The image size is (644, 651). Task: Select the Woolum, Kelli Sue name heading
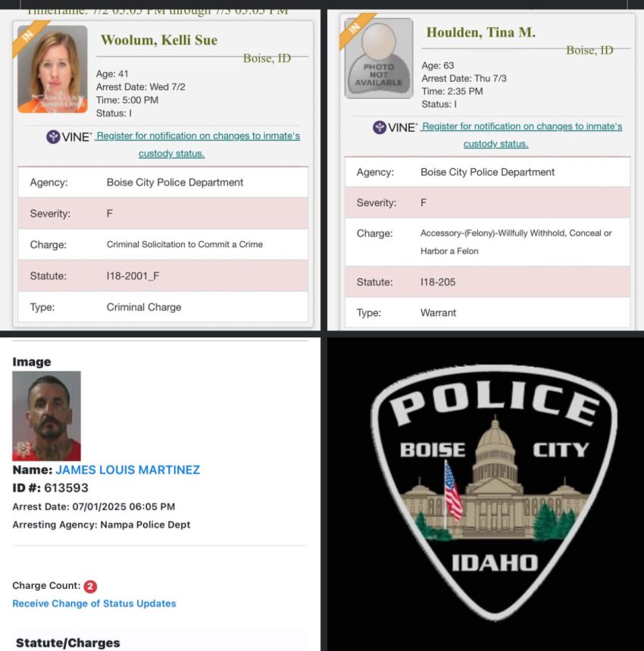pyautogui.click(x=159, y=40)
